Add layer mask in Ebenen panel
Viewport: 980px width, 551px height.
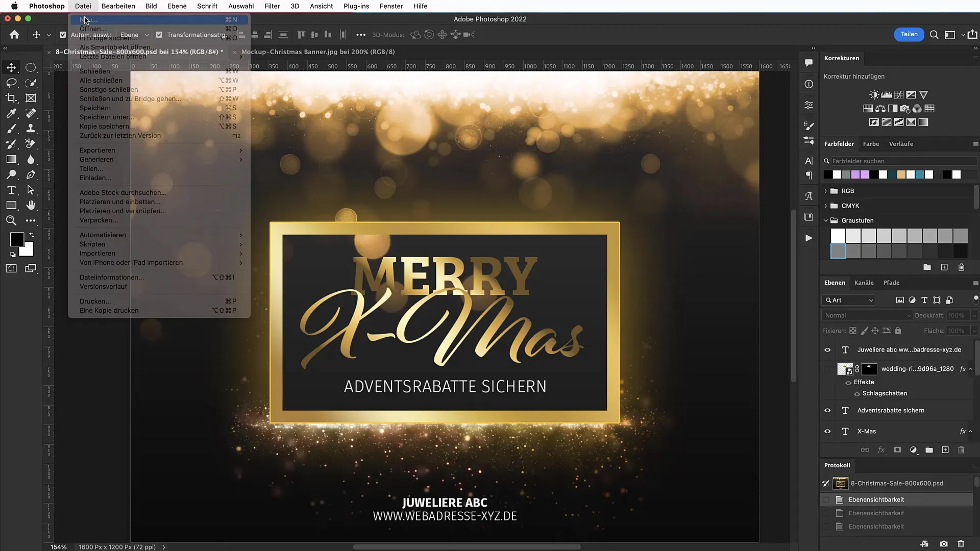897,450
